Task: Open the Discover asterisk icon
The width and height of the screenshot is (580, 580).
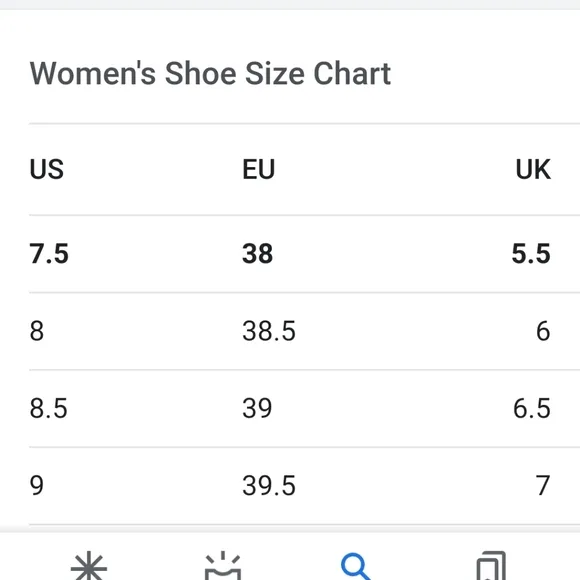Action: [89, 566]
